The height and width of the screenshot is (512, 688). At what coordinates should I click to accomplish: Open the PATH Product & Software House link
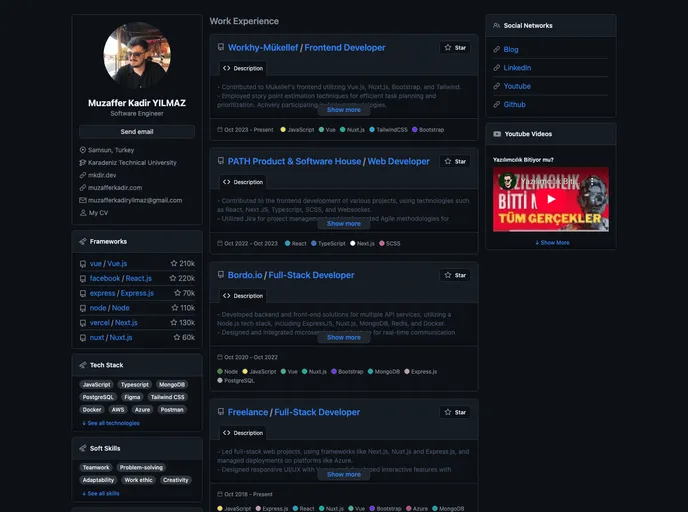(294, 161)
